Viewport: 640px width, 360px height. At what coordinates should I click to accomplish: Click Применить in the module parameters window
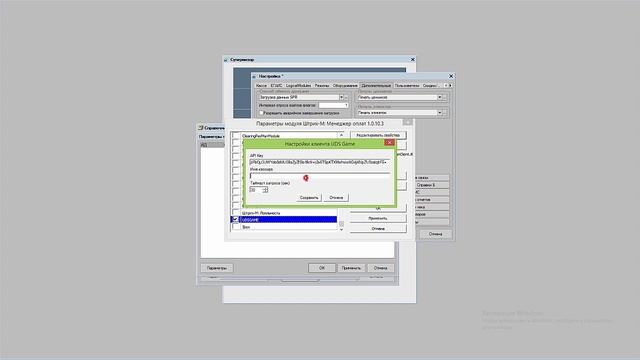[x=378, y=218]
